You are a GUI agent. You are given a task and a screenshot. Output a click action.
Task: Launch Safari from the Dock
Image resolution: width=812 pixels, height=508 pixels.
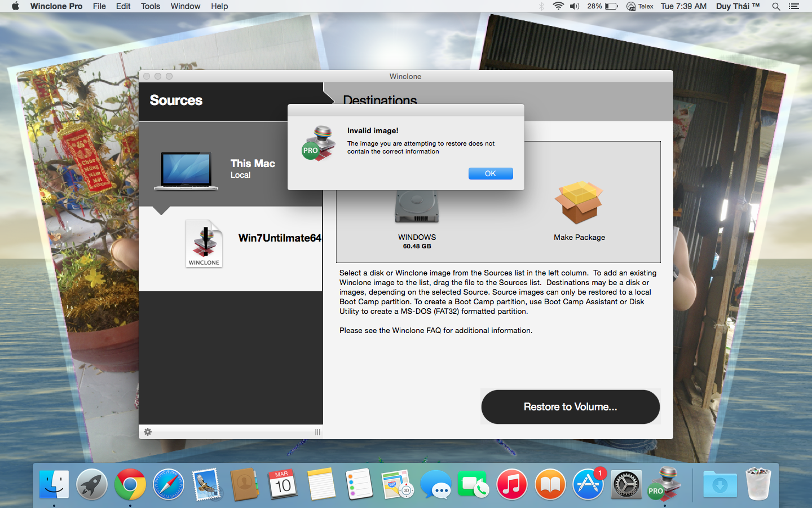pyautogui.click(x=168, y=484)
